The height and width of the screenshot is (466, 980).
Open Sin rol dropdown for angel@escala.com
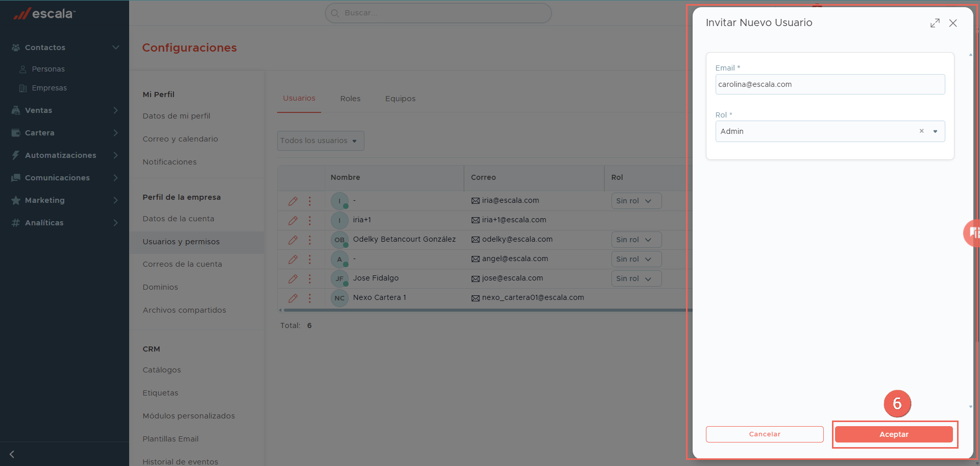click(x=636, y=259)
